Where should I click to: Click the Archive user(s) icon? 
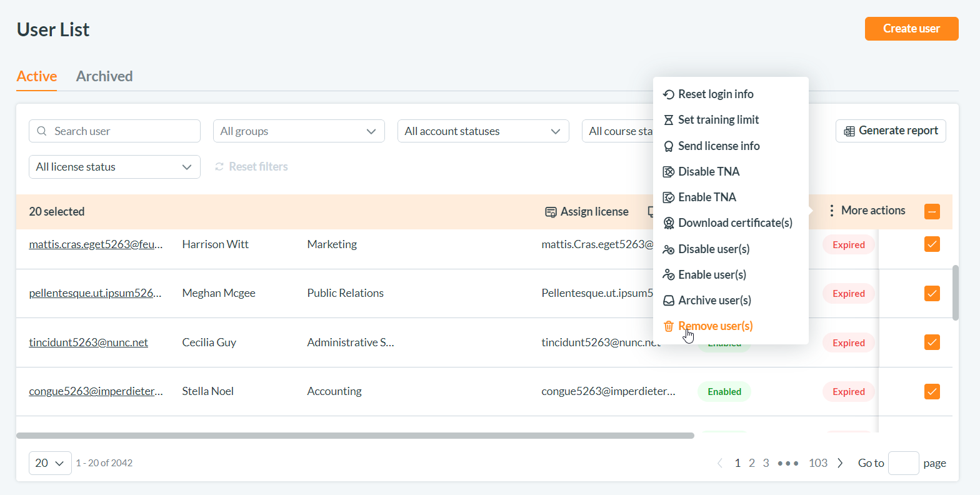(668, 301)
